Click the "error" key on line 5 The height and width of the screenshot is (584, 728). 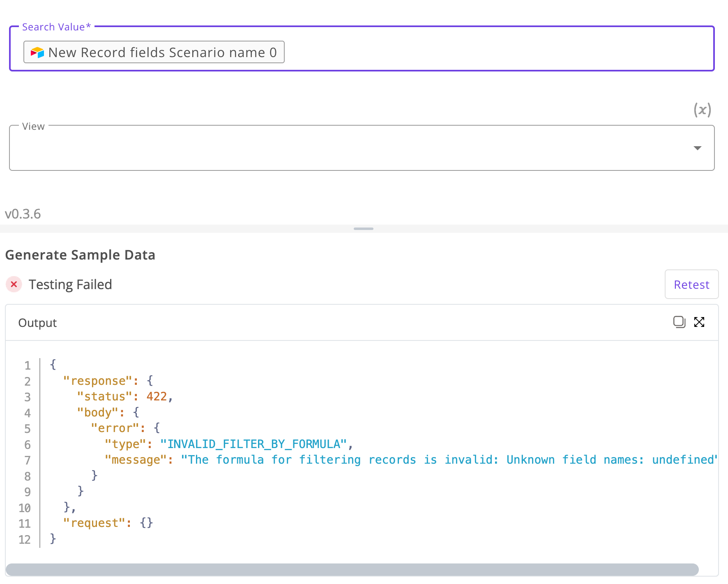(115, 428)
